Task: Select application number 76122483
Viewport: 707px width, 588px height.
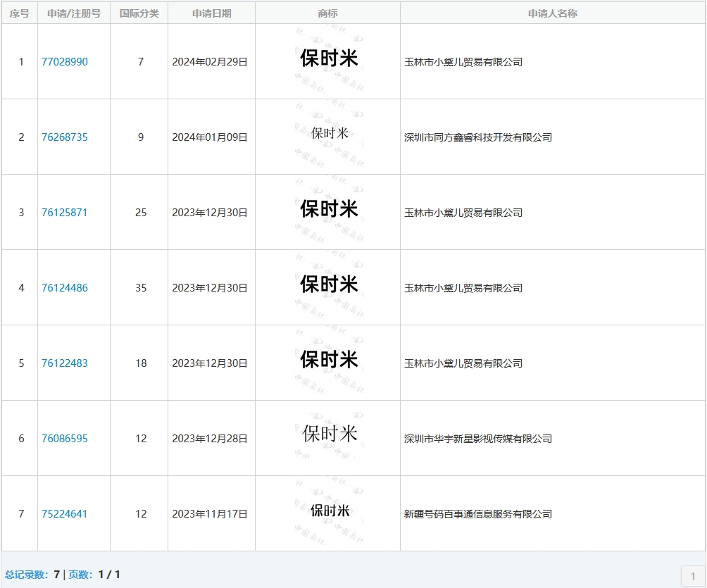Action: point(65,363)
